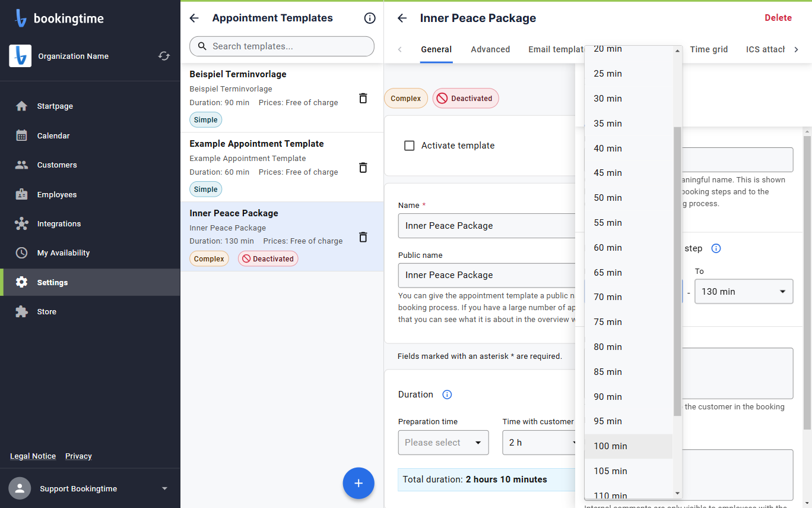The width and height of the screenshot is (812, 508).
Task: Expand the Support Bookingtime account menu
Action: pyautogui.click(x=164, y=489)
